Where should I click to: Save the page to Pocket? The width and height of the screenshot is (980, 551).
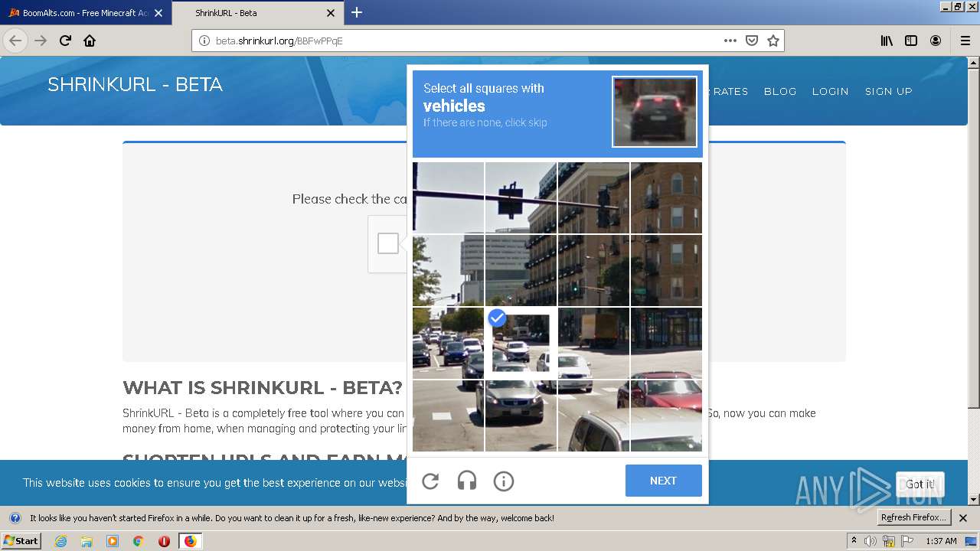(x=752, y=41)
